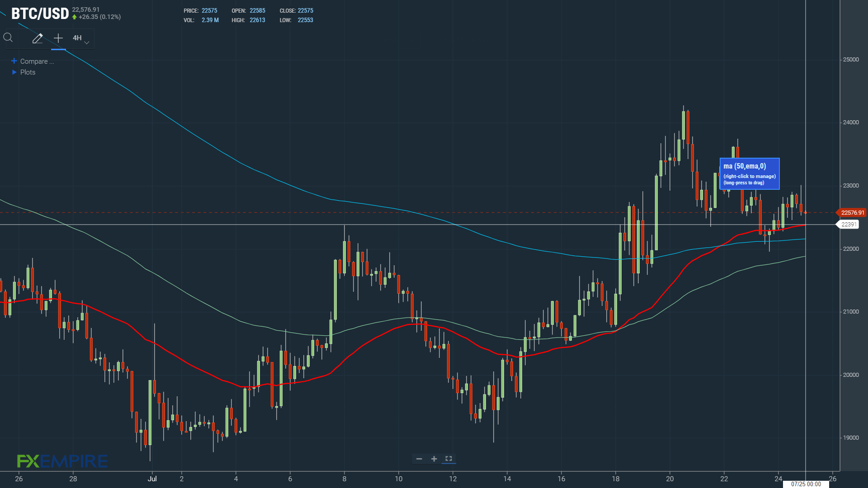Click the HIGH 22613 value
The width and height of the screenshot is (868, 488).
pos(257,20)
